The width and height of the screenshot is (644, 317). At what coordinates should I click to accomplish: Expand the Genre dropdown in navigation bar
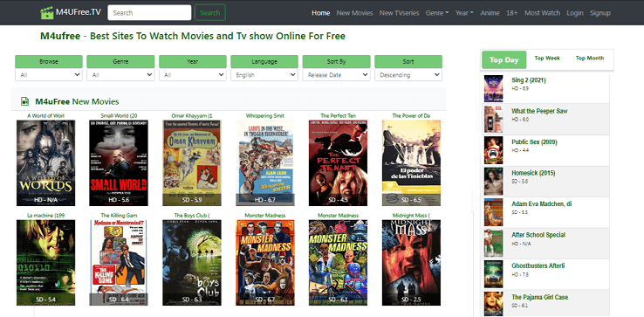[437, 13]
